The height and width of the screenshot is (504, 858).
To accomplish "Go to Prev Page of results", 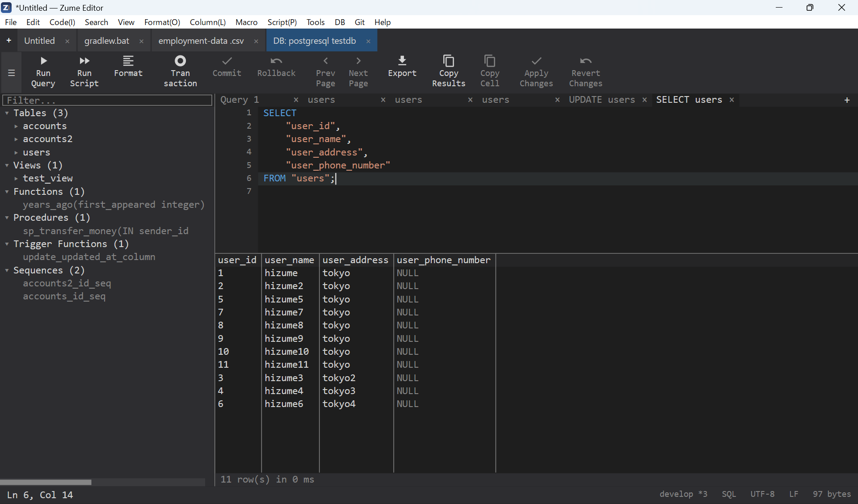I will (325, 61).
